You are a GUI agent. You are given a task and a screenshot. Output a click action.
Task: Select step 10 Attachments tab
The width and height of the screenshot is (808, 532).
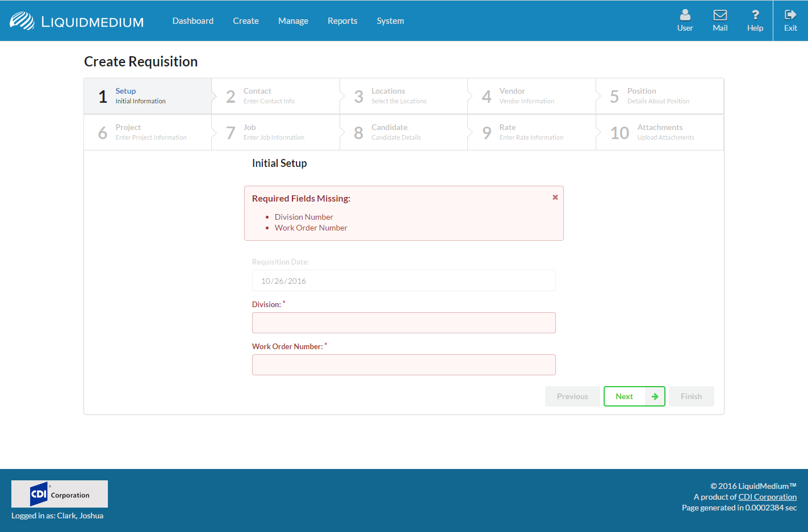pos(659,132)
